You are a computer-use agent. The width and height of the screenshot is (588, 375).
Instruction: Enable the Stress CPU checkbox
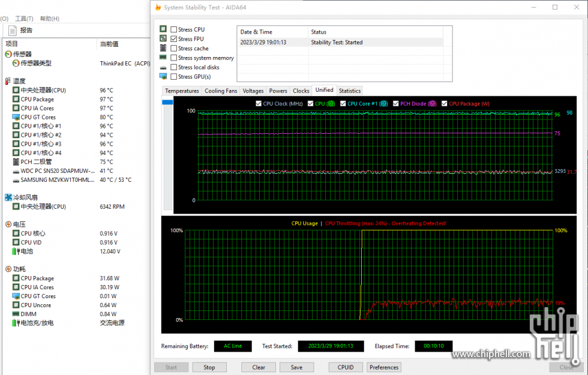173,29
